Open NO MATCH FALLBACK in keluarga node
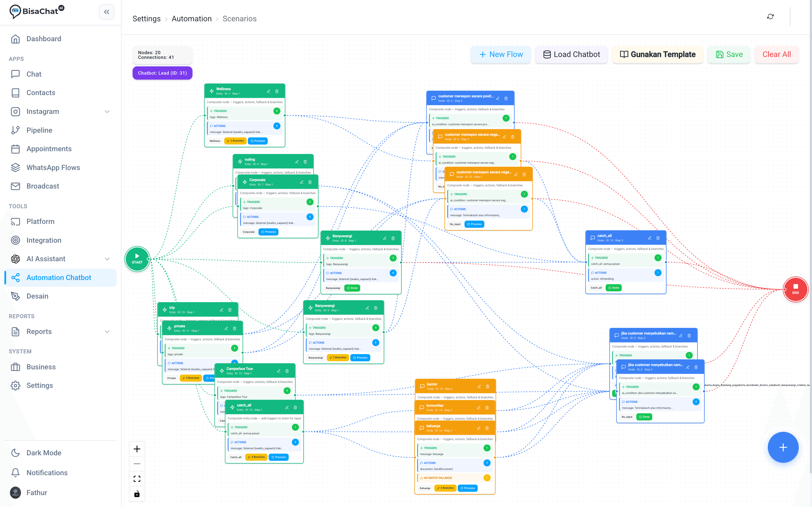This screenshot has height=507, width=812. point(455,478)
